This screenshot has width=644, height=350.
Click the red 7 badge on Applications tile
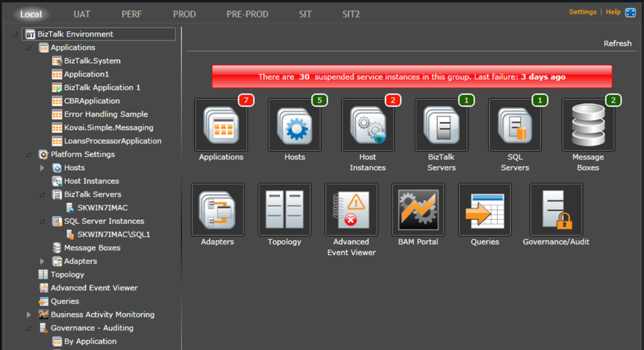(246, 100)
